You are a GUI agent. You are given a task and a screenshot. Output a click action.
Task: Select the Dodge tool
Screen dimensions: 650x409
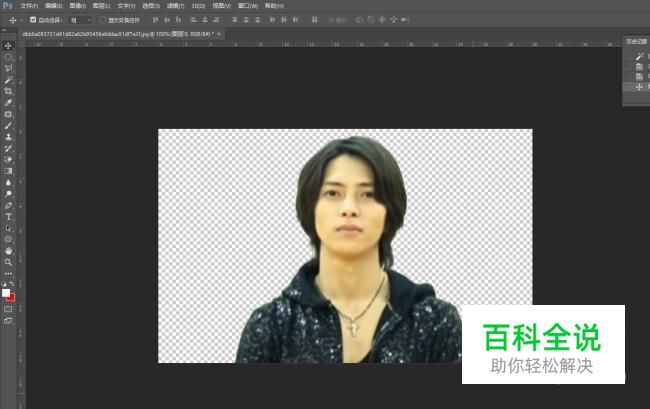click(x=8, y=194)
